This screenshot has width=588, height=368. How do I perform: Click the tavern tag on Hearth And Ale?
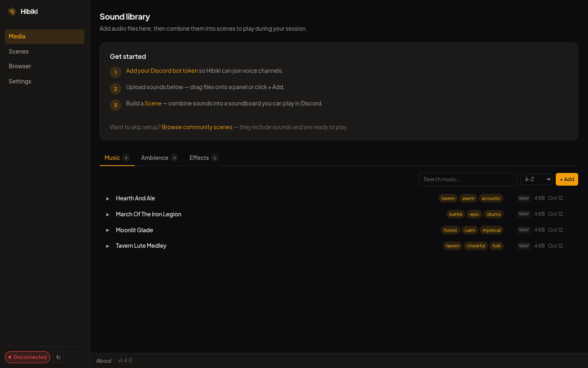[448, 198]
